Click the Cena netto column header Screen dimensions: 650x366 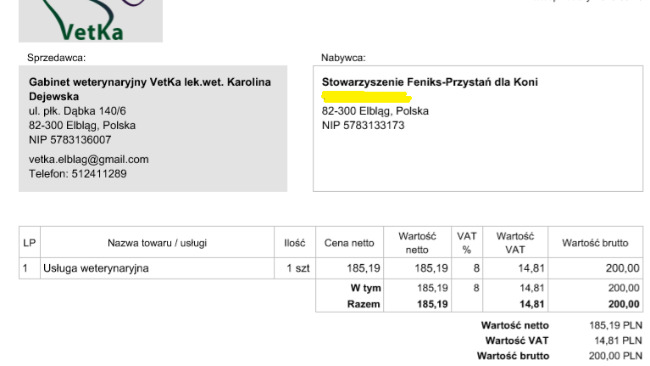point(349,243)
